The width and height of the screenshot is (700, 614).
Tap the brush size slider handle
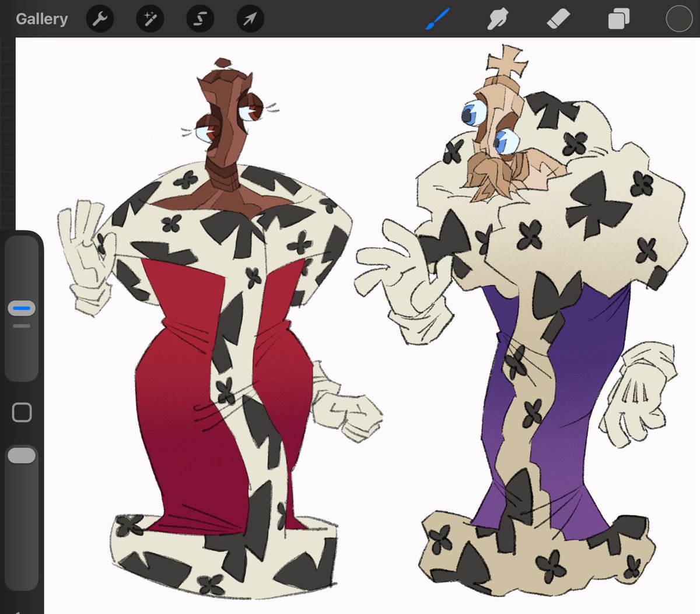tap(22, 308)
